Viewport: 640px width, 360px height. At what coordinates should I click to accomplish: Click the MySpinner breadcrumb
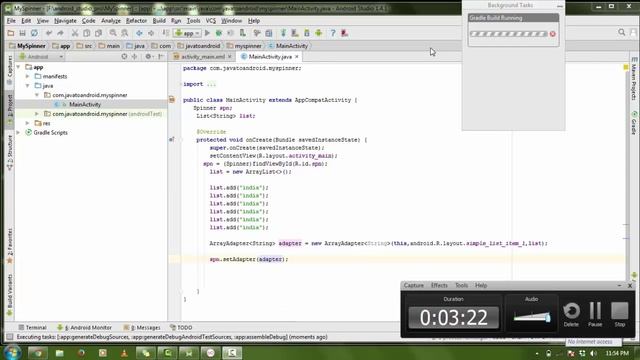28,46
